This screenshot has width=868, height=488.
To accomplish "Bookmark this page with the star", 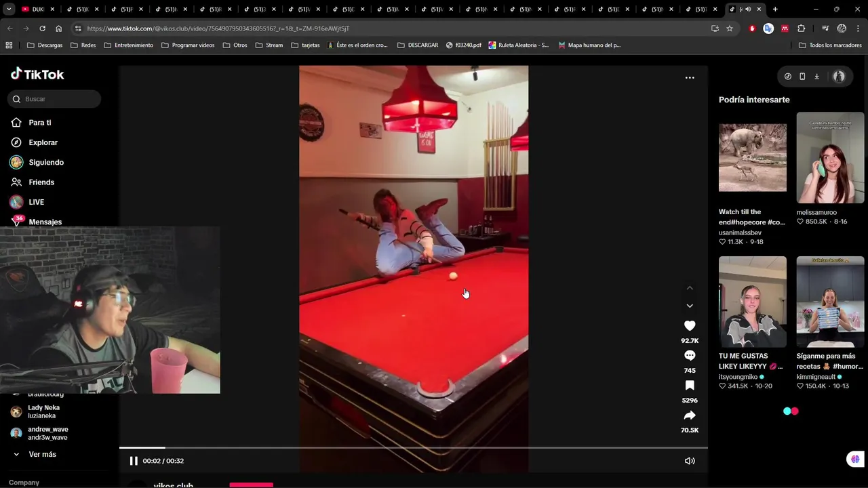I will 730,28.
